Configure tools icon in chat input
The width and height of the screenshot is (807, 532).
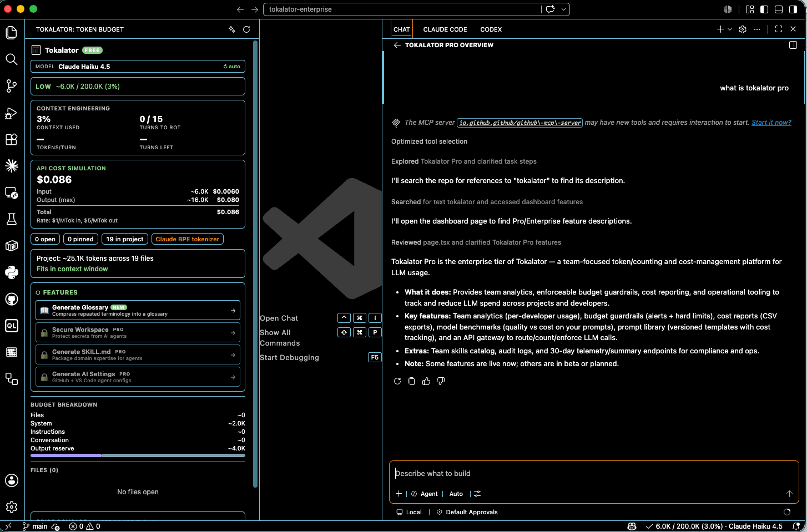477,494
